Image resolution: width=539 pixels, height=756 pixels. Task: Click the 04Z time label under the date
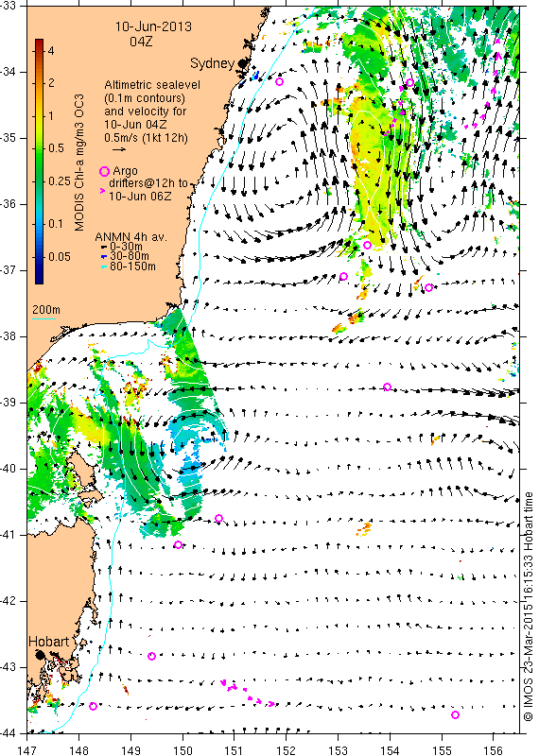pos(141,42)
